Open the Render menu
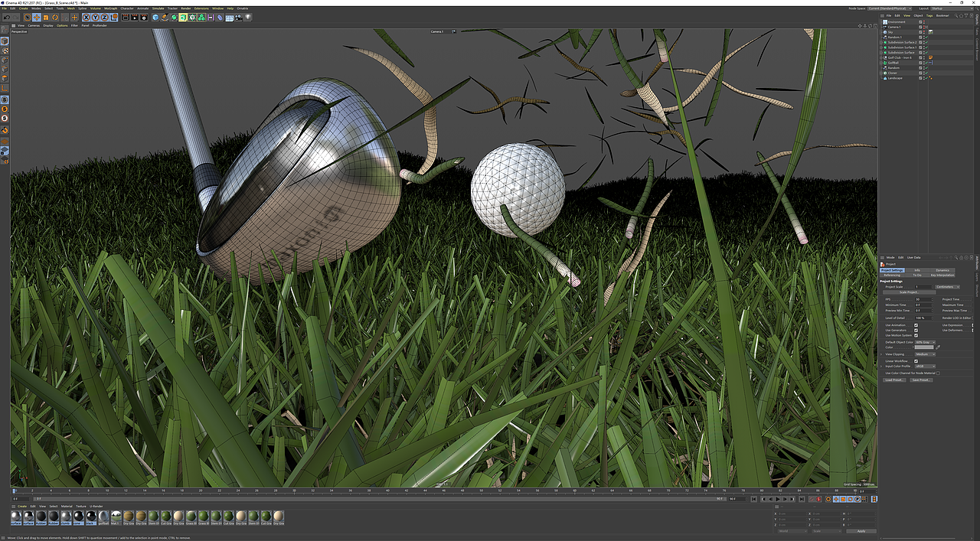 185,8
